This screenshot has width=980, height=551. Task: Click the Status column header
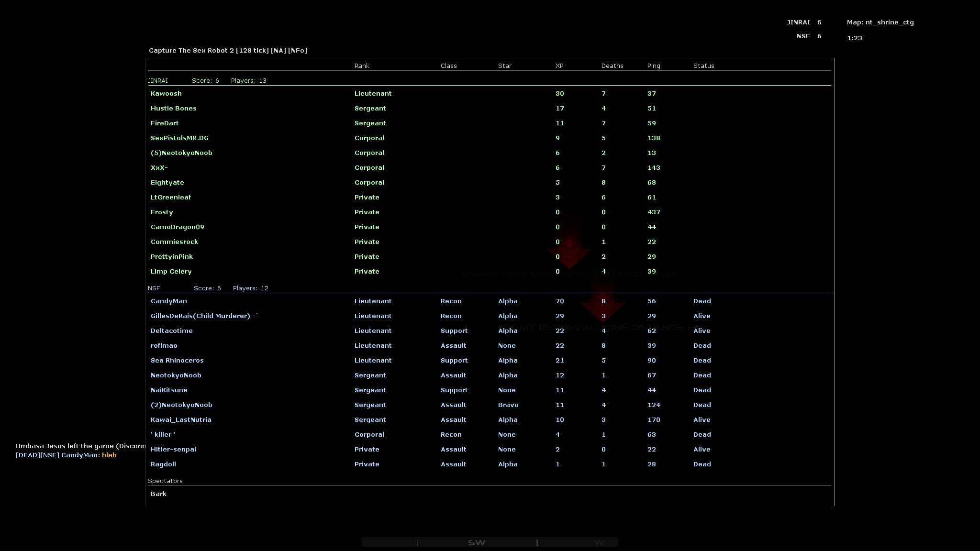click(x=703, y=66)
